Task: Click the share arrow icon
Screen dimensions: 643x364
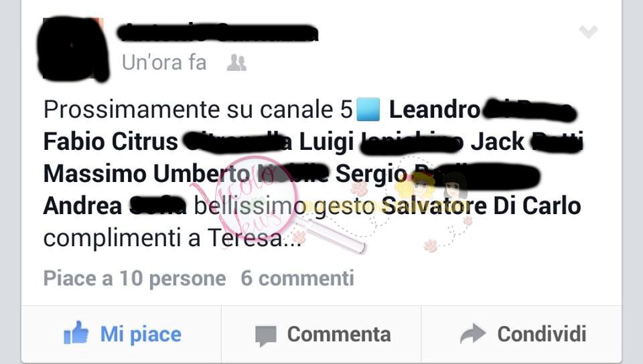Action: [473, 333]
